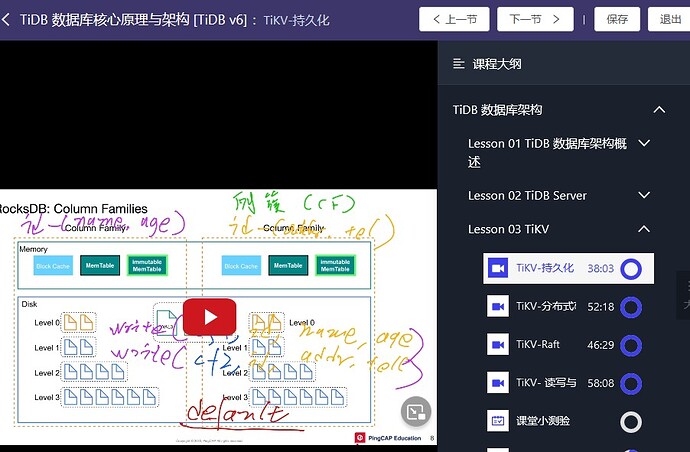
Task: Toggle completion circle for TiKV-Raft
Action: 630,345
